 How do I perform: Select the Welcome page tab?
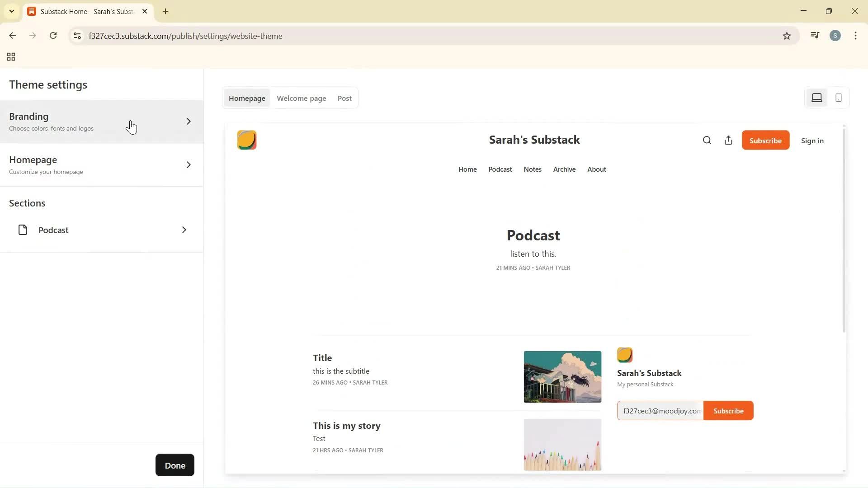pos(301,99)
